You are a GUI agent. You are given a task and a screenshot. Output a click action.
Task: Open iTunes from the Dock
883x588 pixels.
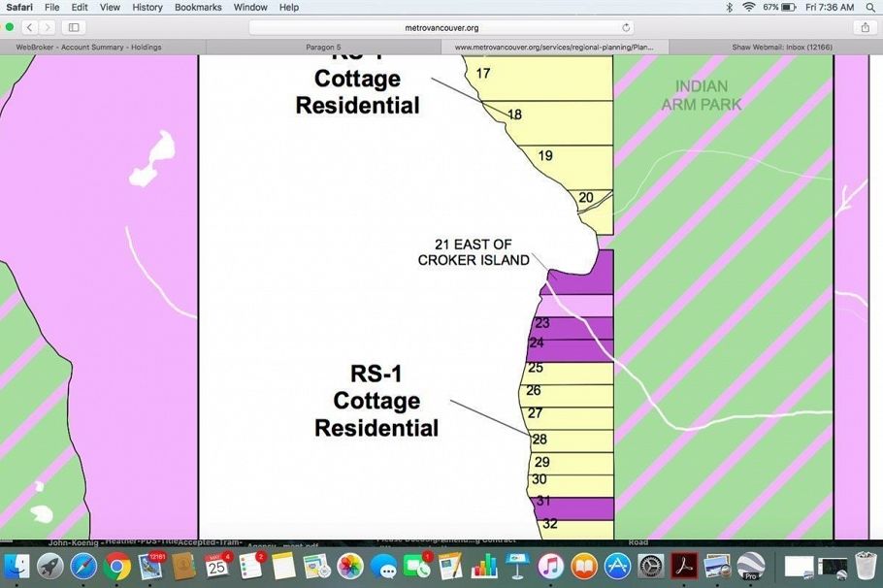pos(549,566)
